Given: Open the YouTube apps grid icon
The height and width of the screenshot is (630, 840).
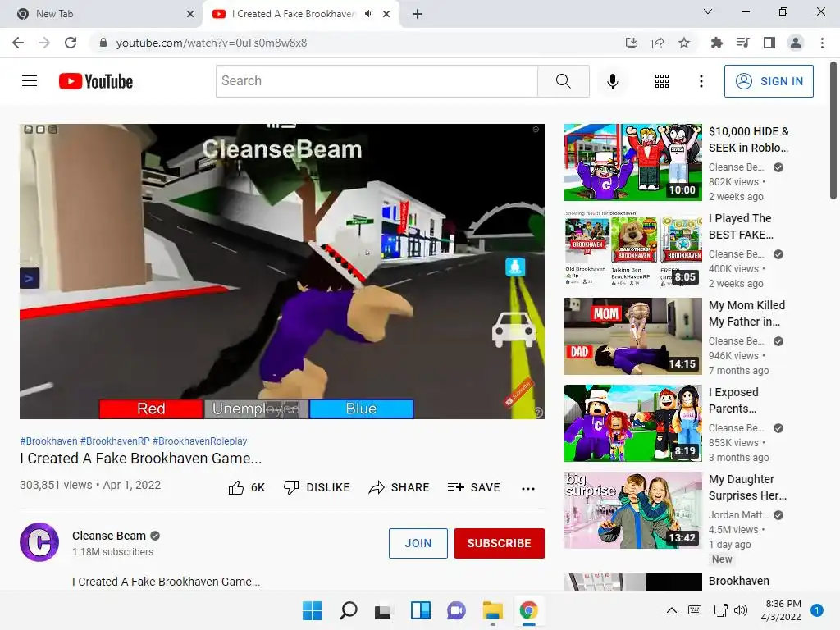Looking at the screenshot, I should 662,81.
